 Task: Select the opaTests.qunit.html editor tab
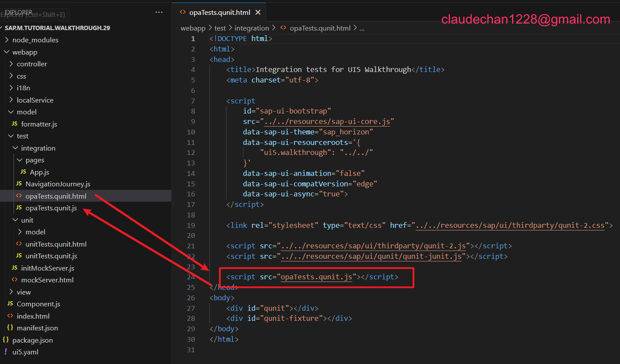219,12
